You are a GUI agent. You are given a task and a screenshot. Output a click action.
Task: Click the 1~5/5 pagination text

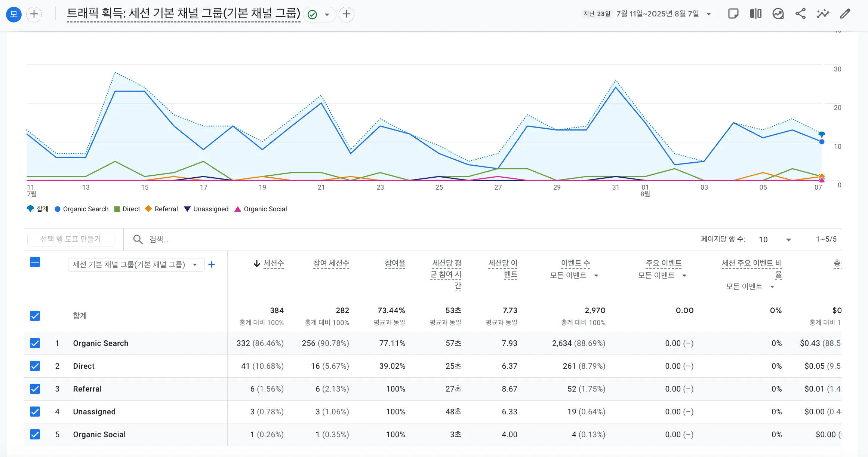click(826, 239)
